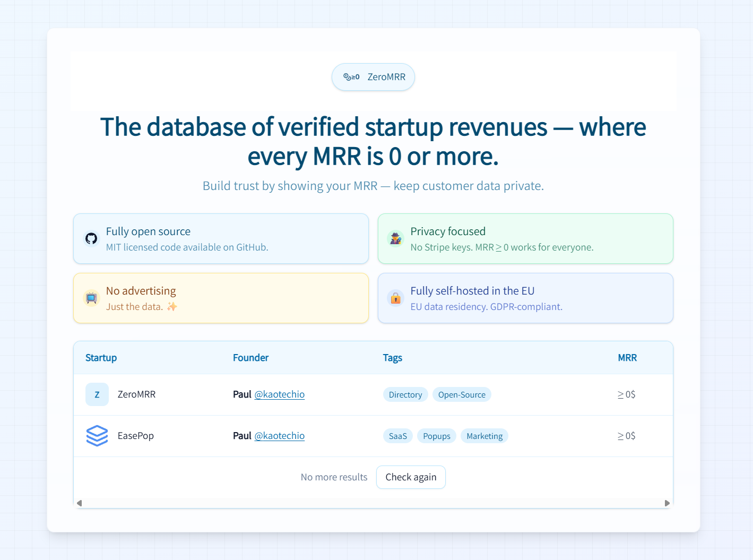The width and height of the screenshot is (753, 560).
Task: Select the Open-Source tag
Action: (x=462, y=395)
